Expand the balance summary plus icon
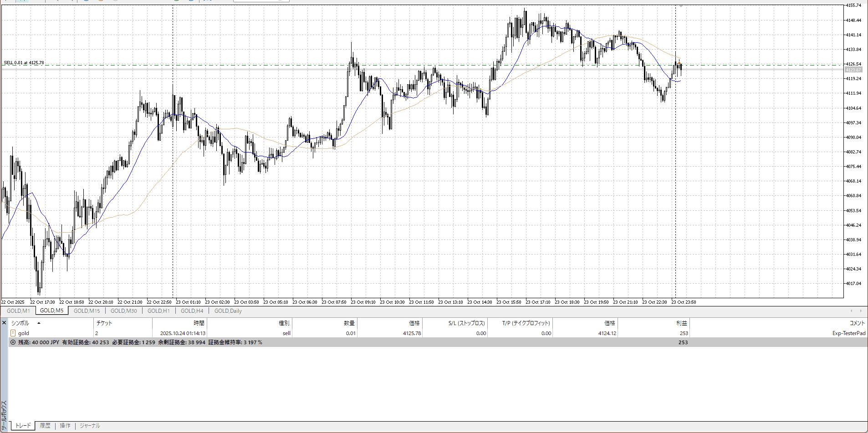 (x=13, y=342)
